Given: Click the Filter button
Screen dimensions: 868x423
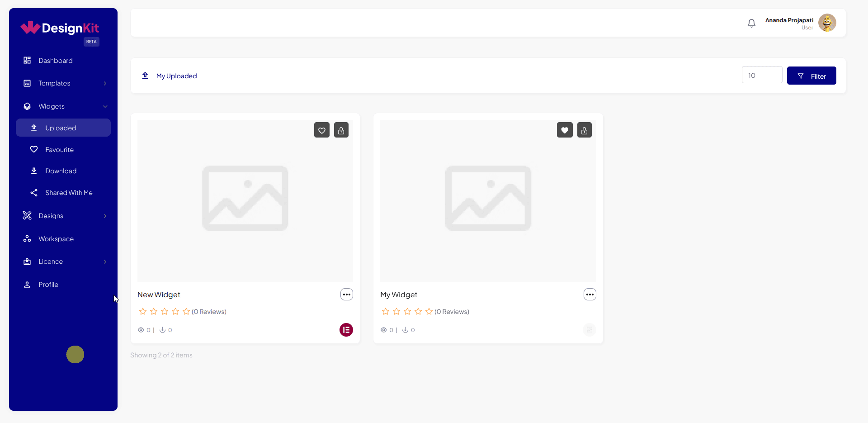Looking at the screenshot, I should 811,76.
